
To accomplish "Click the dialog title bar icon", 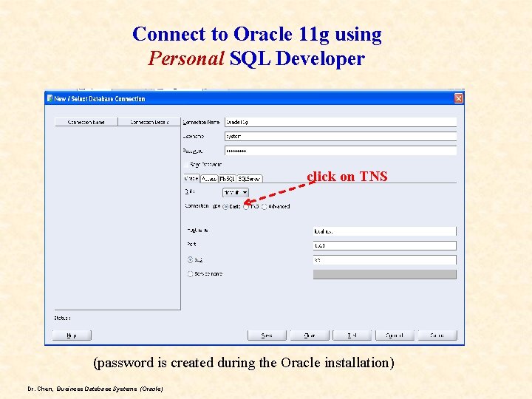I will coord(50,98).
